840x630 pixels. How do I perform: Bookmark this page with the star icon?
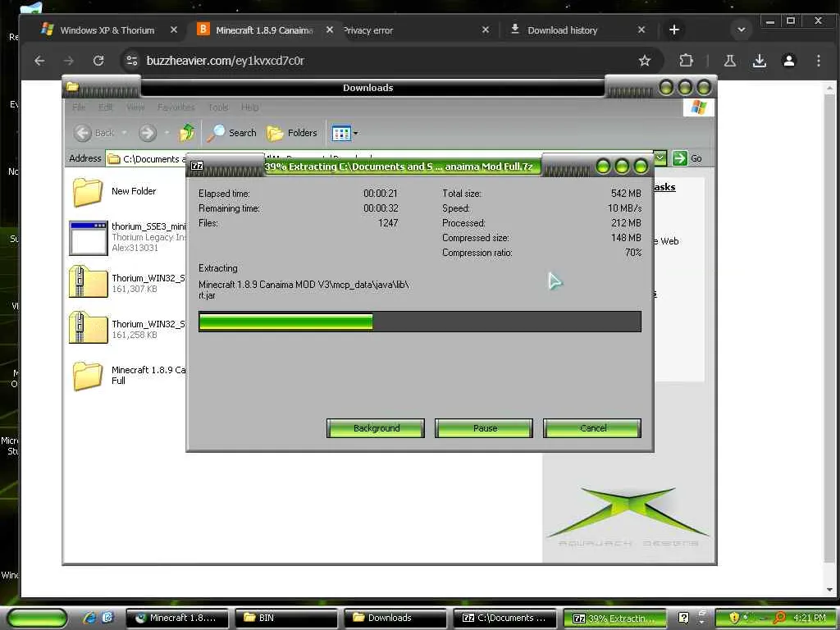point(645,61)
